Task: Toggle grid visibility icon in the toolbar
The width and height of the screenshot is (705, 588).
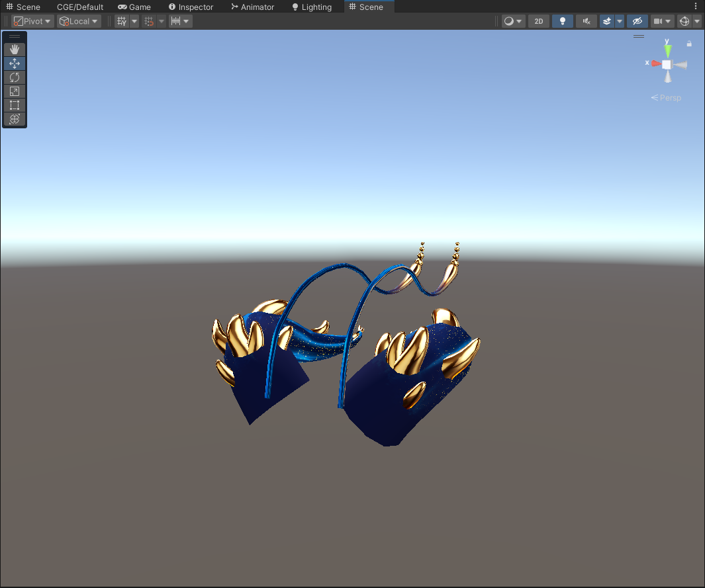Action: click(x=122, y=21)
